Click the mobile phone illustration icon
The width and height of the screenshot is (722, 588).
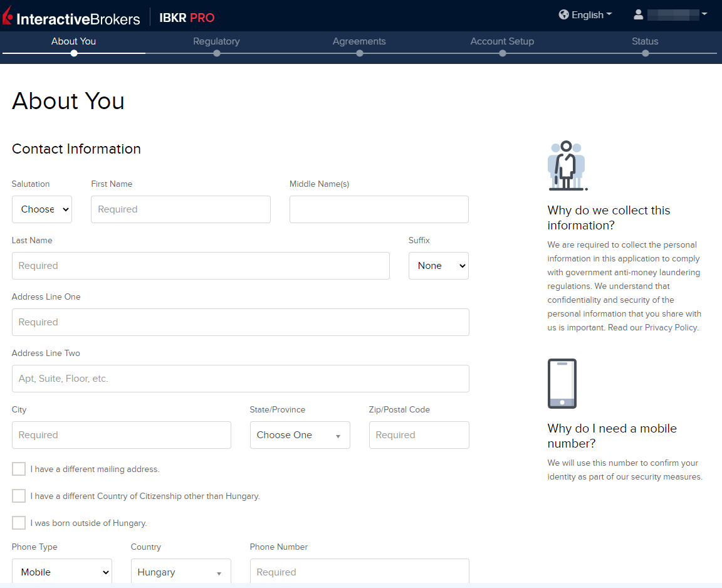click(x=562, y=384)
